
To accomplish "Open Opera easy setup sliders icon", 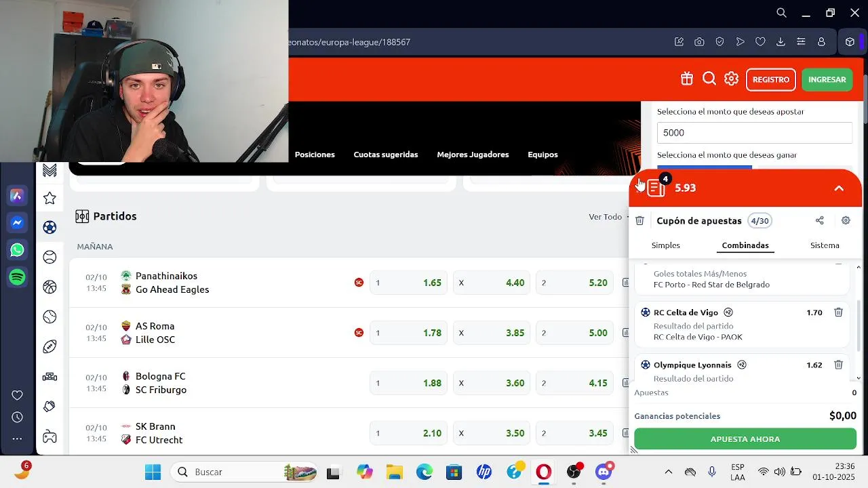I will [801, 42].
